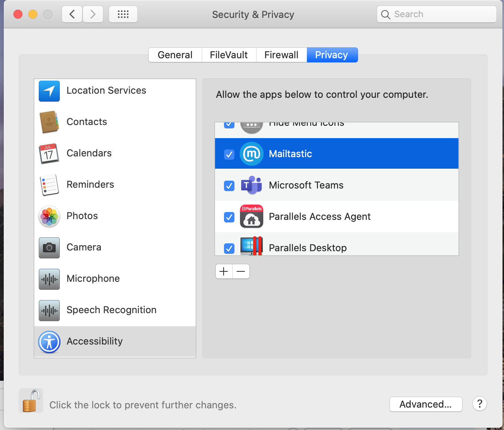Click the Mailtastic app icon
The width and height of the screenshot is (504, 430).
252,154
